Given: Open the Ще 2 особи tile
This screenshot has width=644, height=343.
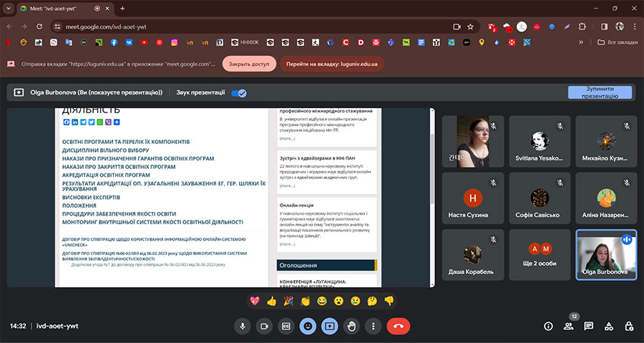Looking at the screenshot, I should 540,255.
